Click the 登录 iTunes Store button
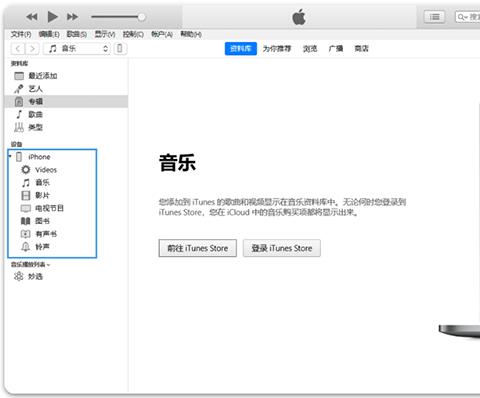The width and height of the screenshot is (480, 398). pos(282,248)
